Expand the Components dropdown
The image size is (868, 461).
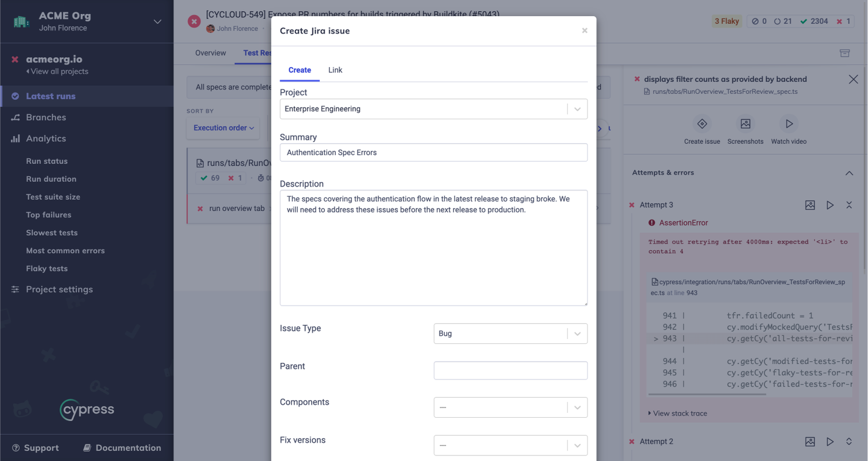click(510, 407)
